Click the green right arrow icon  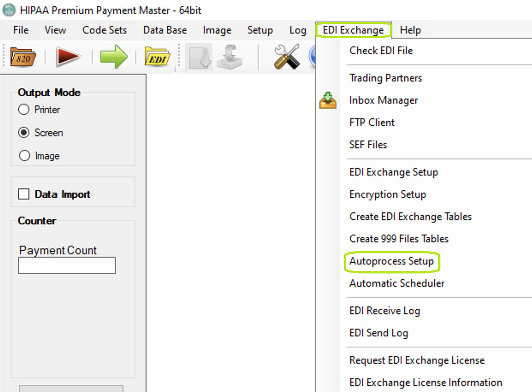point(114,56)
